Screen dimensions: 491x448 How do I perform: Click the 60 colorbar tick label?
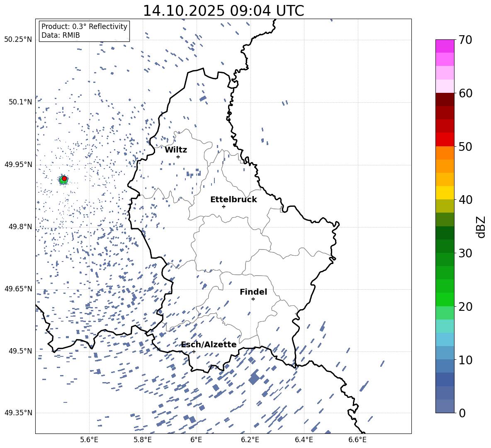click(465, 93)
